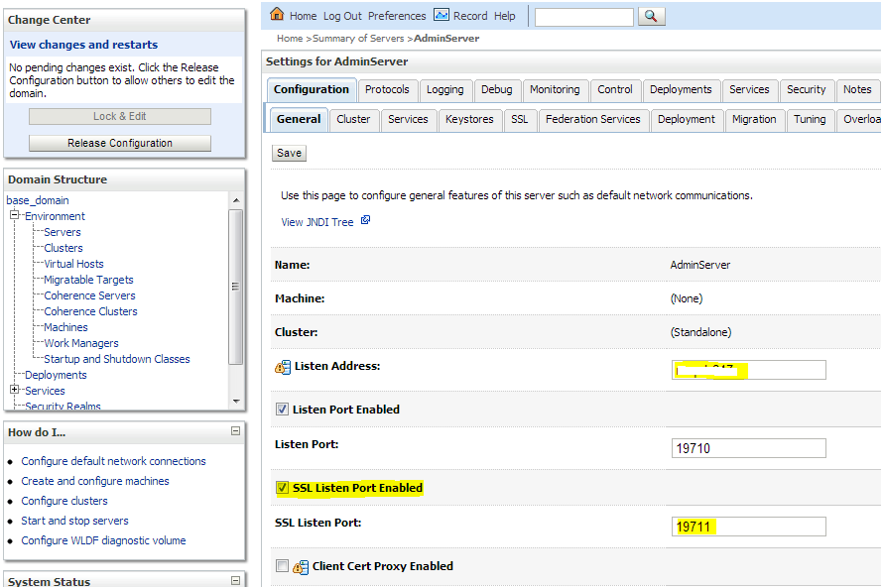Click the Lock & Edit button
This screenshot has height=588, width=884.
[120, 117]
